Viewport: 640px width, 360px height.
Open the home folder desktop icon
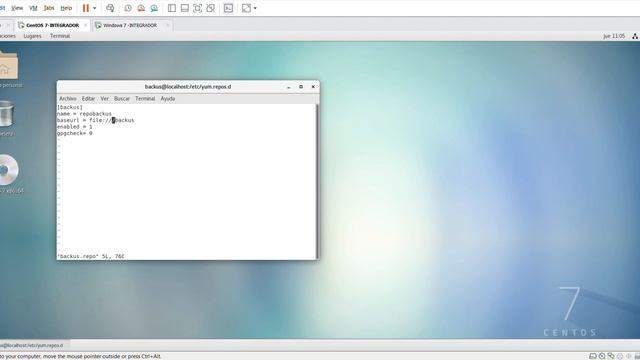pyautogui.click(x=8, y=65)
